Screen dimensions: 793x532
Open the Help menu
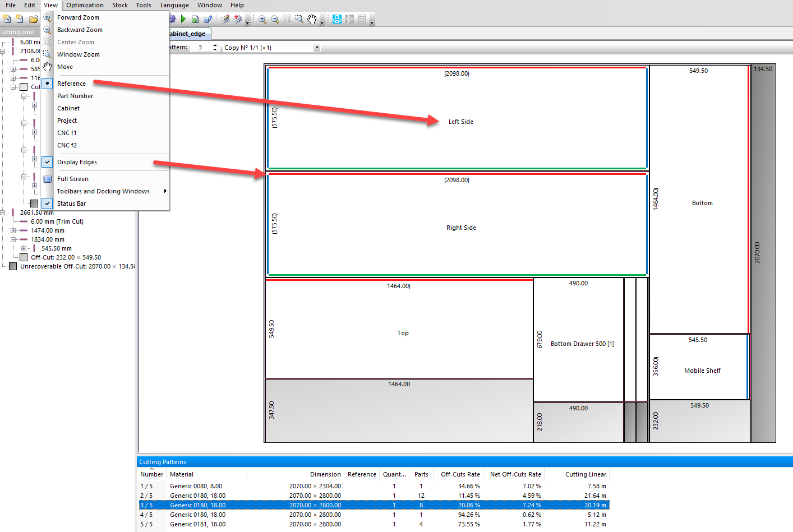click(x=237, y=5)
